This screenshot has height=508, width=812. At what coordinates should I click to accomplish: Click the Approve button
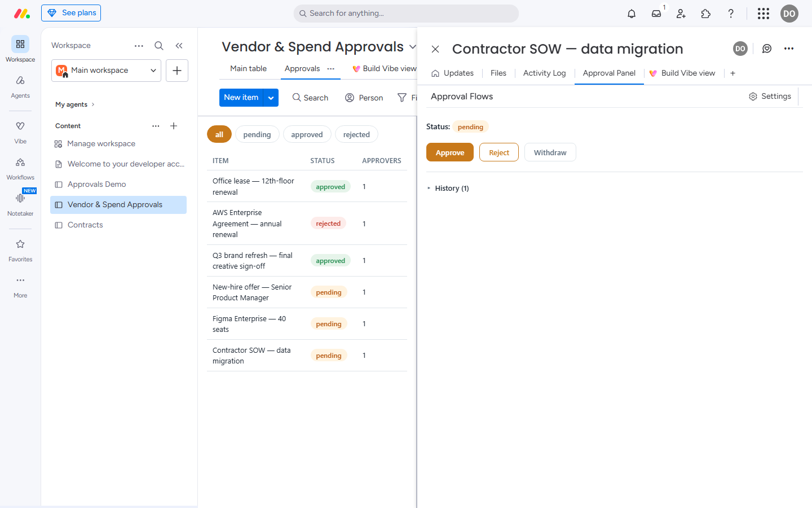450,152
